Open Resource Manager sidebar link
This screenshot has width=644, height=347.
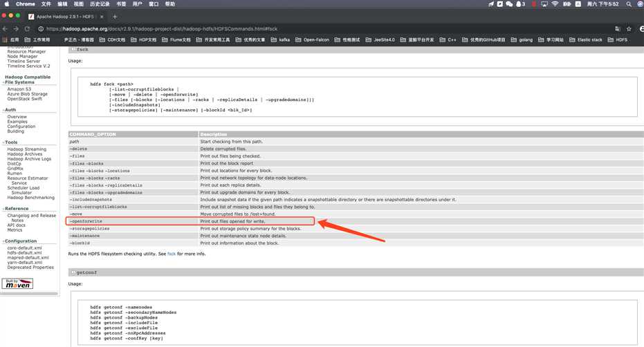pos(27,52)
